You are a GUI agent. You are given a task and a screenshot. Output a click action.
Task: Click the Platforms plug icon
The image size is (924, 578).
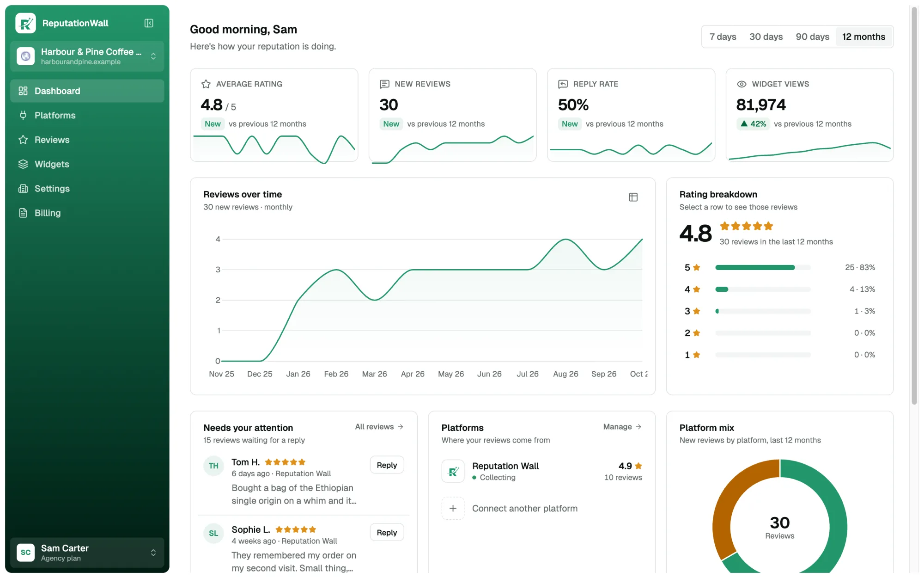click(23, 116)
